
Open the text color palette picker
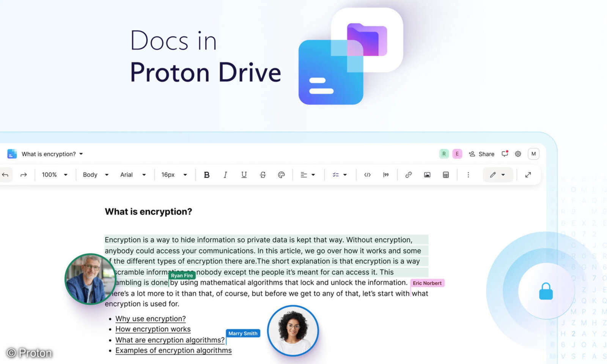pyautogui.click(x=281, y=175)
